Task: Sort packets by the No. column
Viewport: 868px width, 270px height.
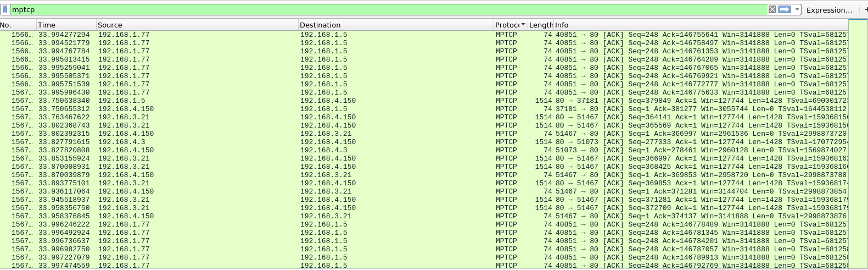Action: pyautogui.click(x=16, y=25)
